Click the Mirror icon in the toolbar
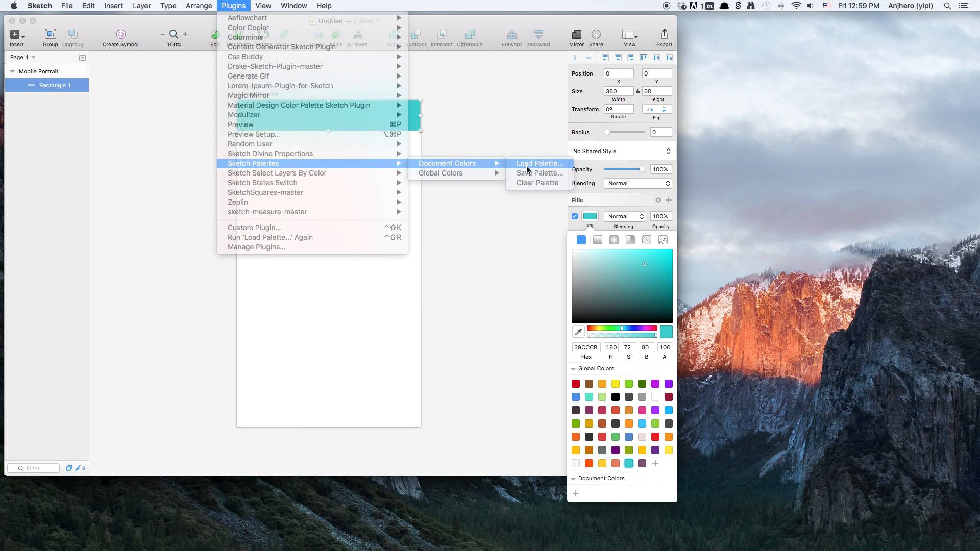Viewport: 980px width, 551px height. pyautogui.click(x=576, y=36)
